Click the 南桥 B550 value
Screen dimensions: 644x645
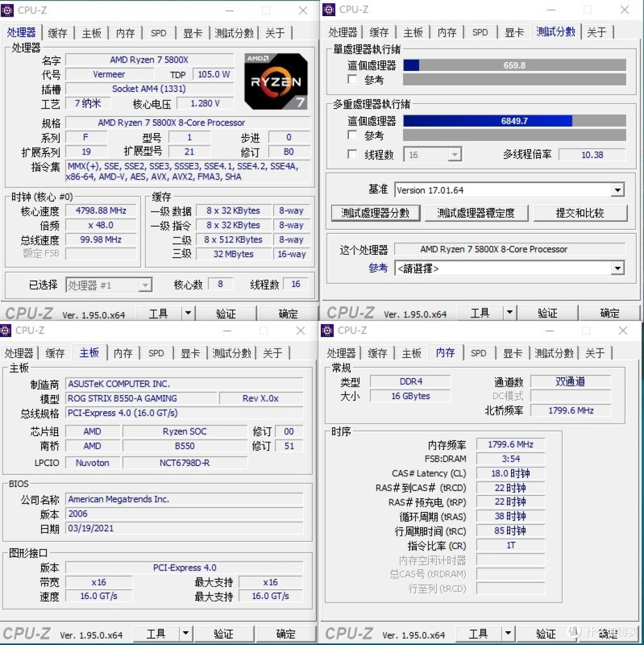tap(185, 446)
